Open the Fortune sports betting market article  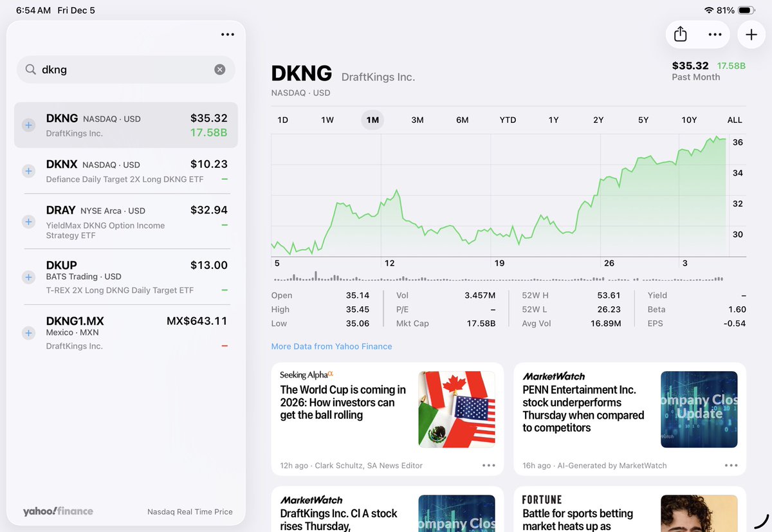[x=630, y=509]
